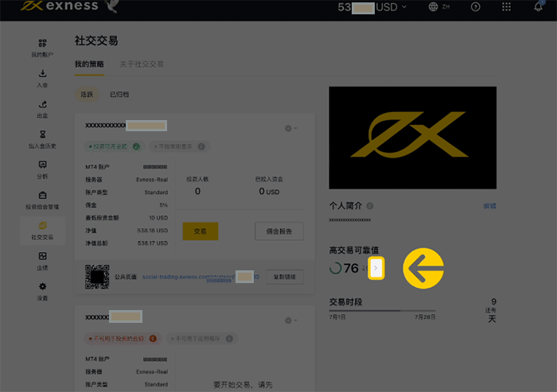Open 投资组合管理 in the sidebar
This screenshot has height=392, width=557.
[43, 200]
